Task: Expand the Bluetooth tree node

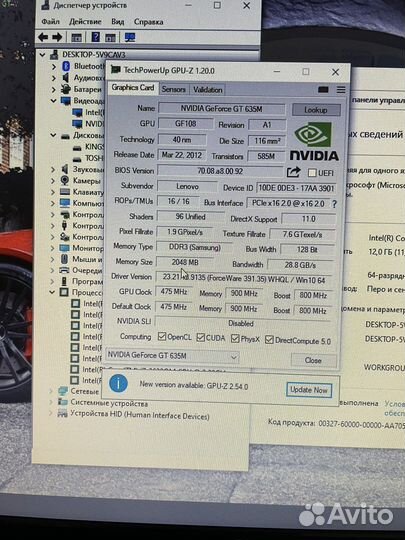Action: click(x=54, y=66)
